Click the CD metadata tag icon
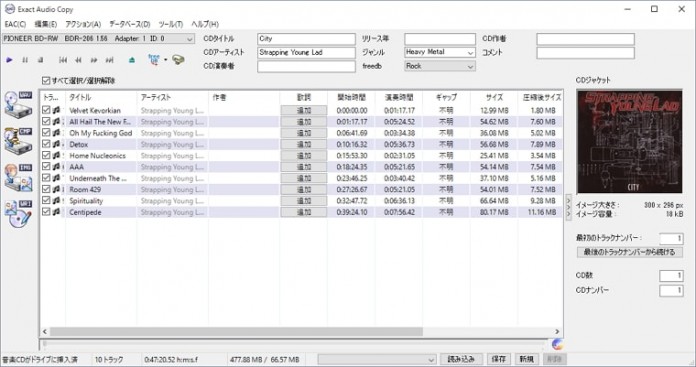This screenshot has width=696, height=367. click(x=178, y=59)
